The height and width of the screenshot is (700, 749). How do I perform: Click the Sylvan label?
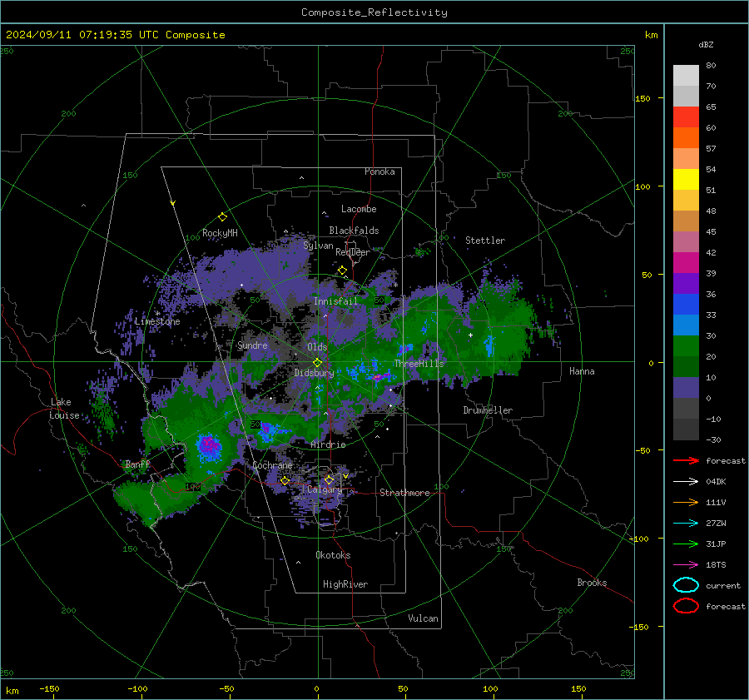pyautogui.click(x=318, y=246)
